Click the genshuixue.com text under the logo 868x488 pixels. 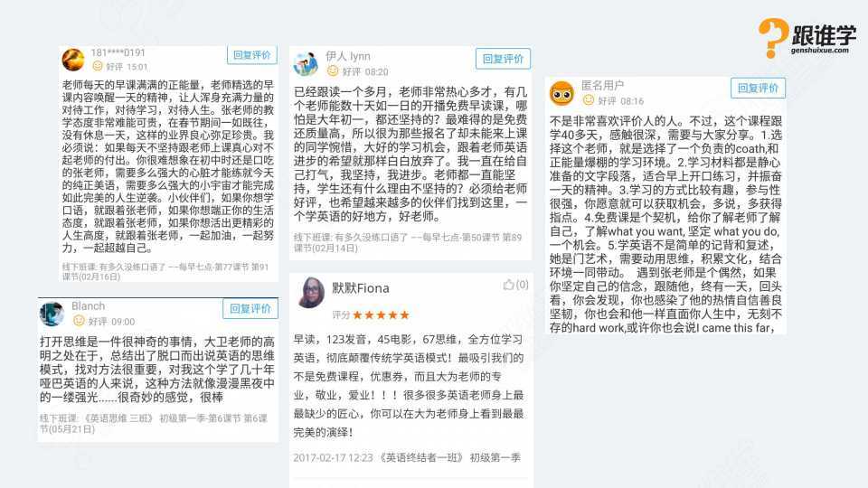[819, 51]
